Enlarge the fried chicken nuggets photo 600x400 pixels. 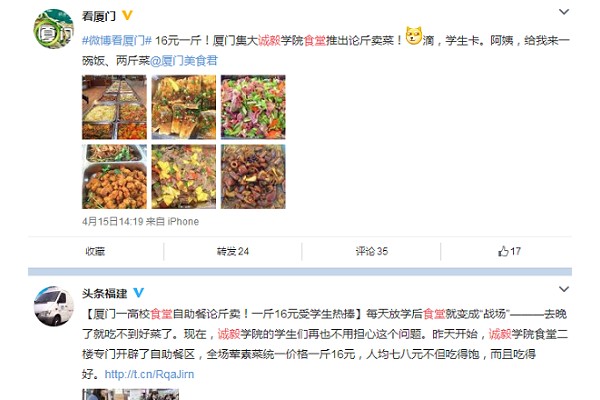point(114,176)
